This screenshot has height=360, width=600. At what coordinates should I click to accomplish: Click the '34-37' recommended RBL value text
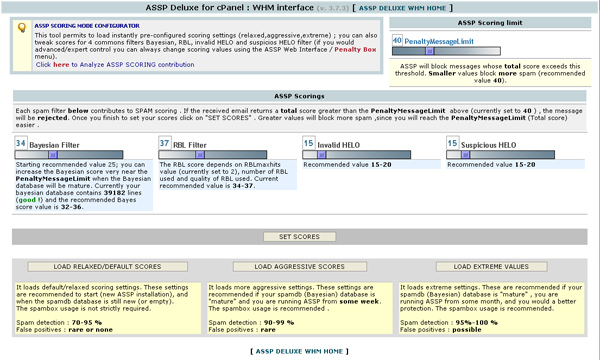click(243, 186)
